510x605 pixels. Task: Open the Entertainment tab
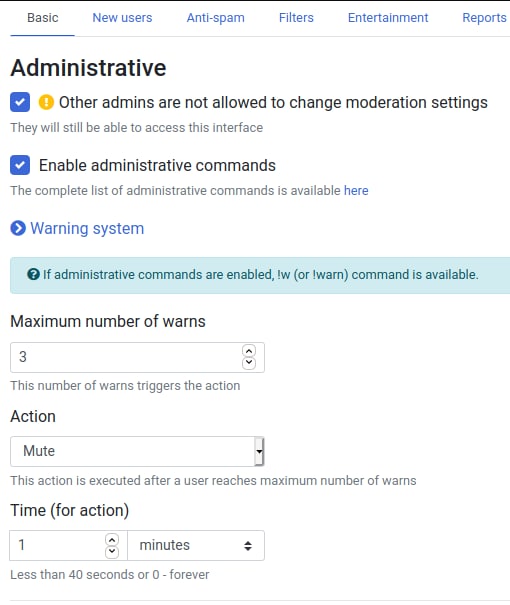click(x=388, y=18)
